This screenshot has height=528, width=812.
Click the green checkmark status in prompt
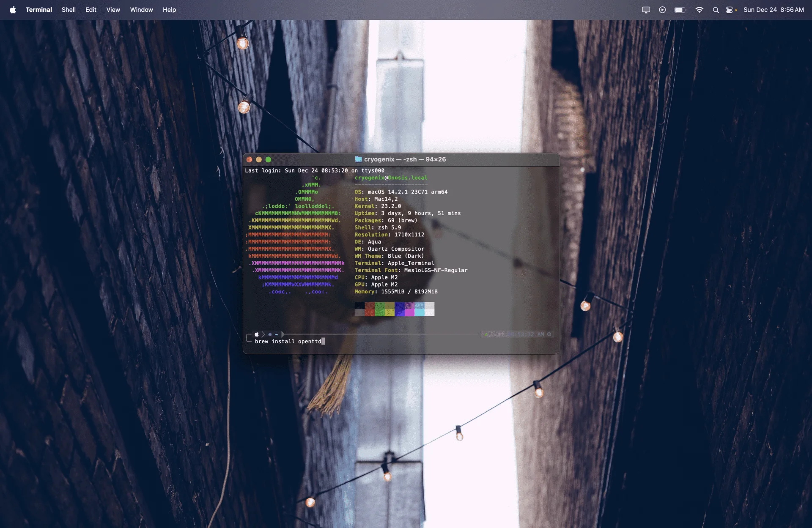coord(486,334)
